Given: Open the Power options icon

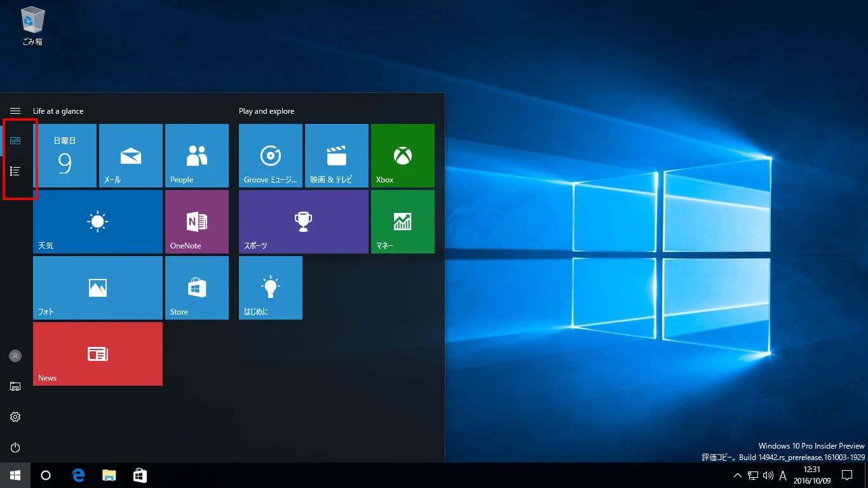Looking at the screenshot, I should coord(15,447).
